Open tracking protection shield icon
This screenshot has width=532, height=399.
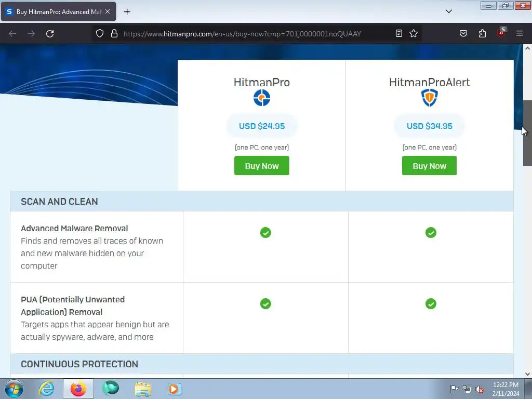click(99, 34)
